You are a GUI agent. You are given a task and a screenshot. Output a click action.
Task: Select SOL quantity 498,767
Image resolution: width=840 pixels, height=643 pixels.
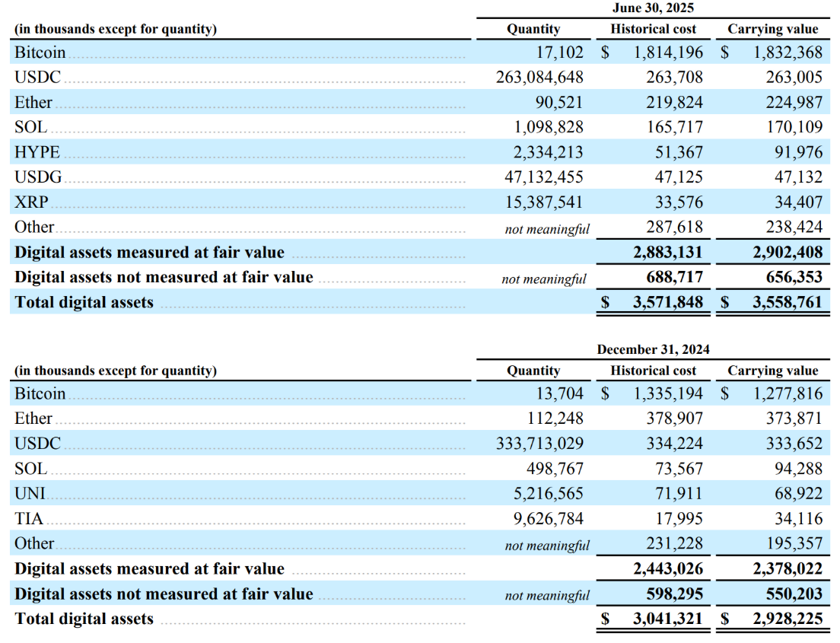[555, 469]
